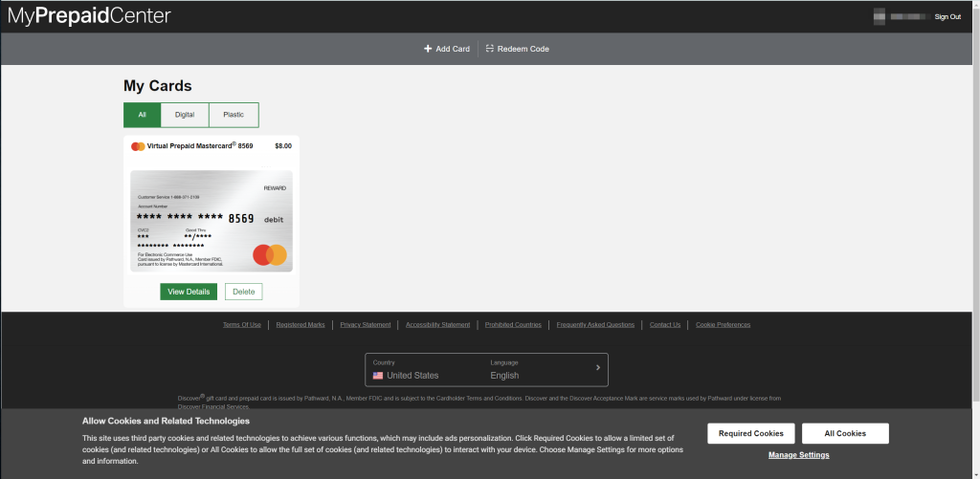Switch to the Plastic tab
Viewport: 980px width, 479px height.
(x=234, y=115)
